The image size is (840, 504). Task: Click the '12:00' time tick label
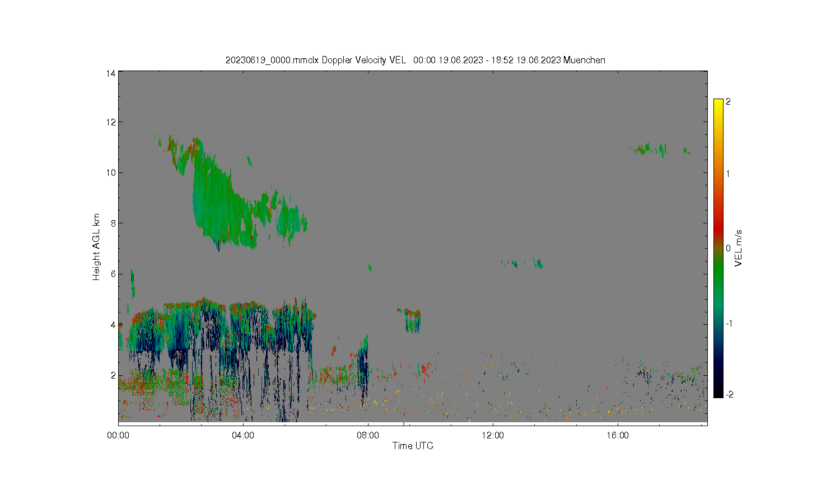(493, 435)
